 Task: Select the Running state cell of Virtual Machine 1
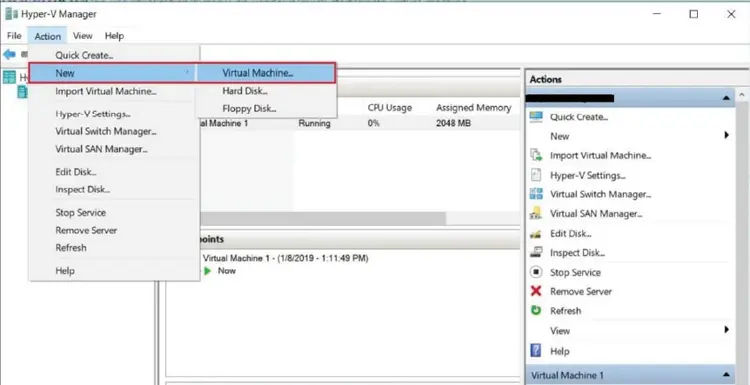[x=314, y=123]
